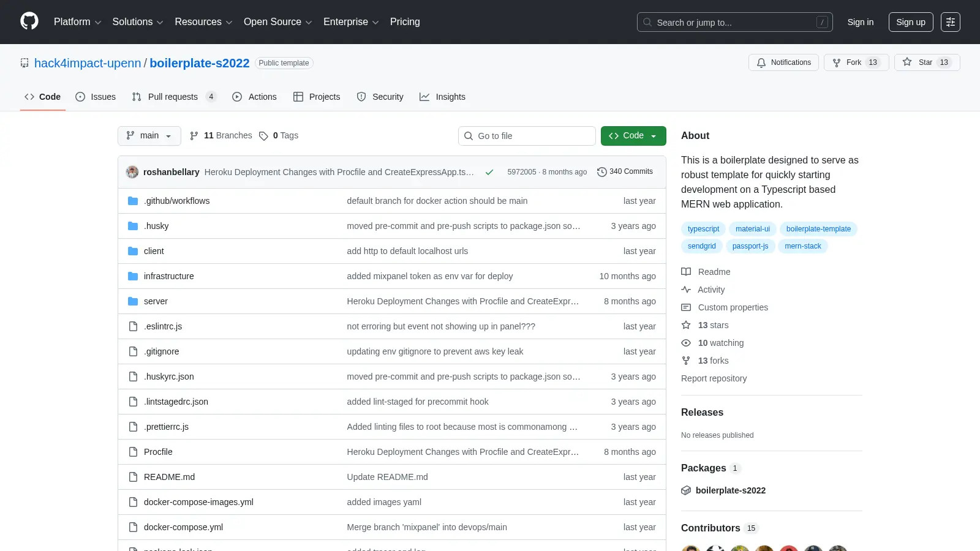Image resolution: width=980 pixels, height=551 pixels.
Task: Open .prettierrc.js file
Action: tap(166, 427)
